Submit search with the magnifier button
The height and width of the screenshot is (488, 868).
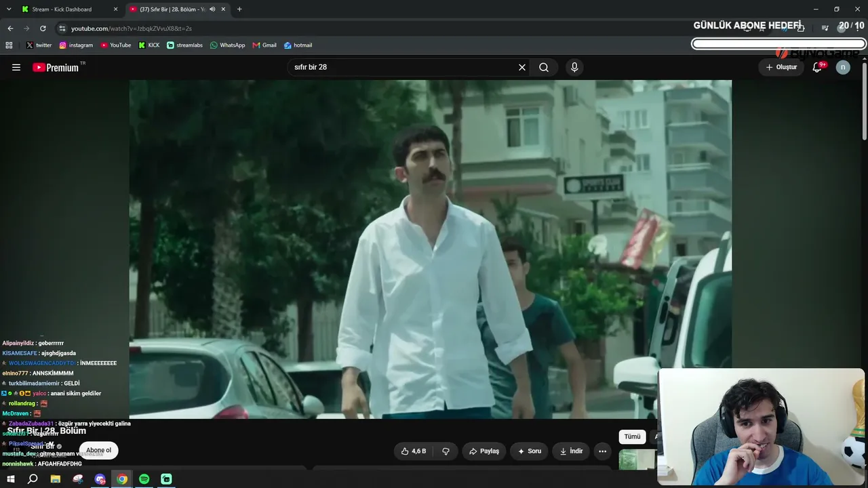[544, 67]
